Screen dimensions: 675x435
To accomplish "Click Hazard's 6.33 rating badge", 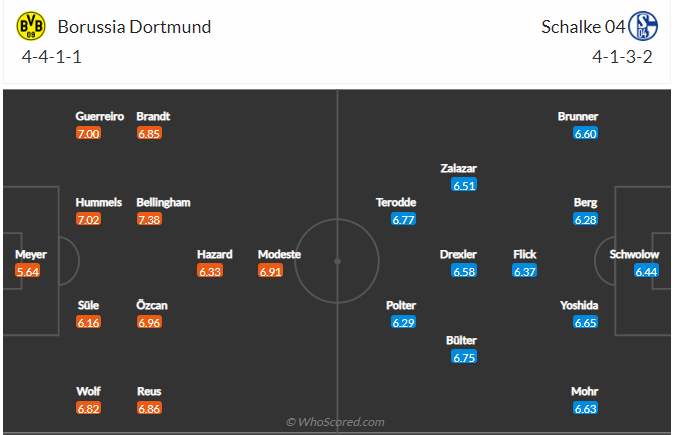I will pyautogui.click(x=210, y=271).
